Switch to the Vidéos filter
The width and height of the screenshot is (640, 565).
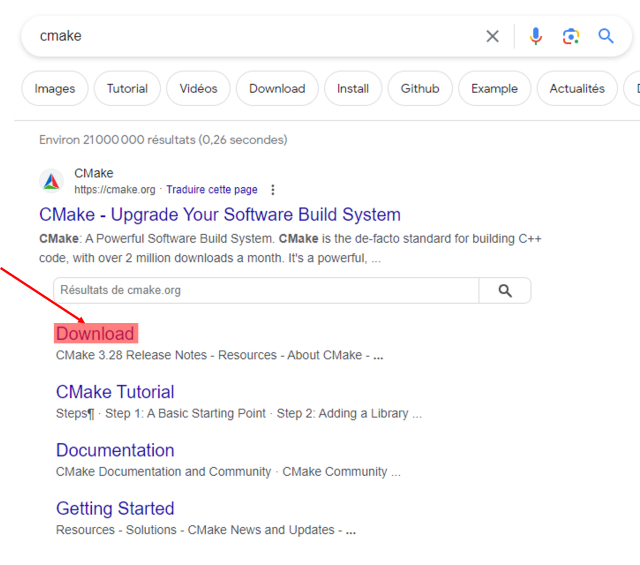tap(198, 89)
